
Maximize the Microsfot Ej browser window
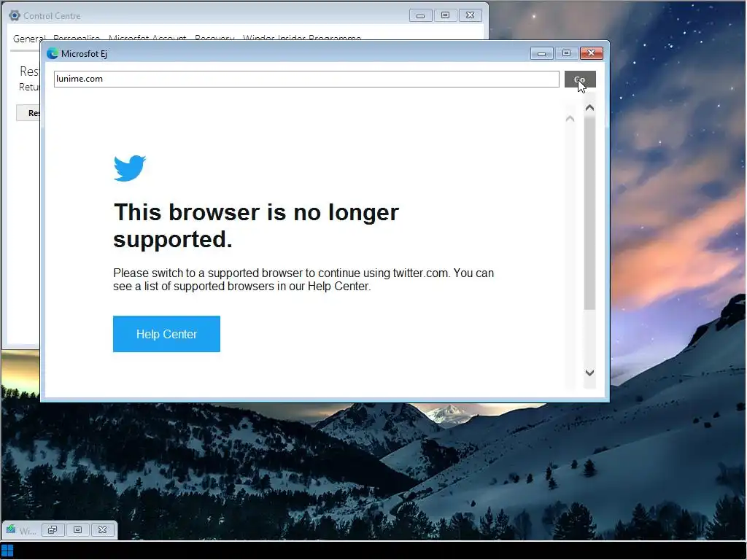(566, 53)
